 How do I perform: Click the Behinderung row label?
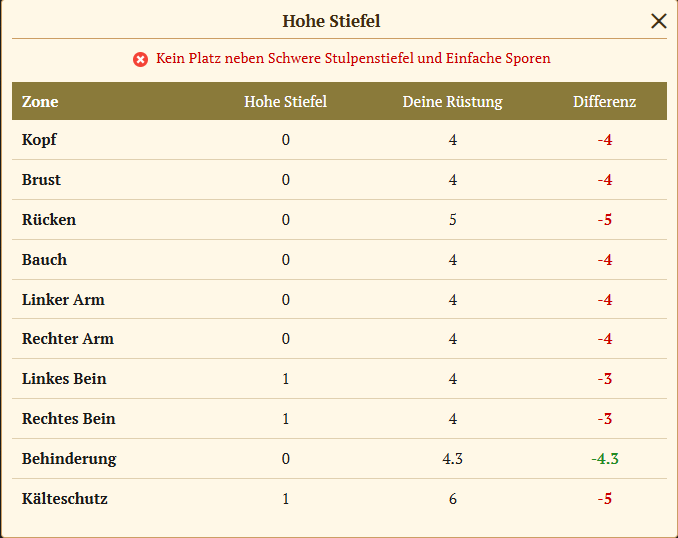[x=69, y=459]
